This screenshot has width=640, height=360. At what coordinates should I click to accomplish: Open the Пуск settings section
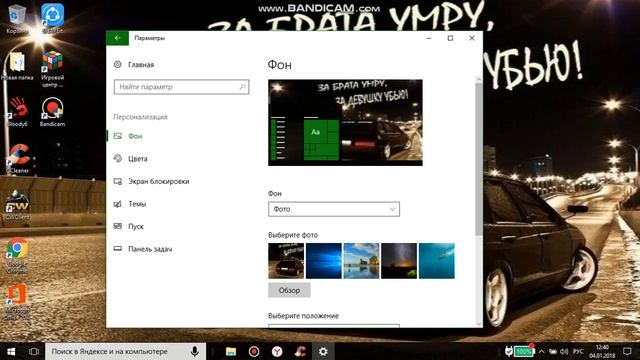pos(129,226)
